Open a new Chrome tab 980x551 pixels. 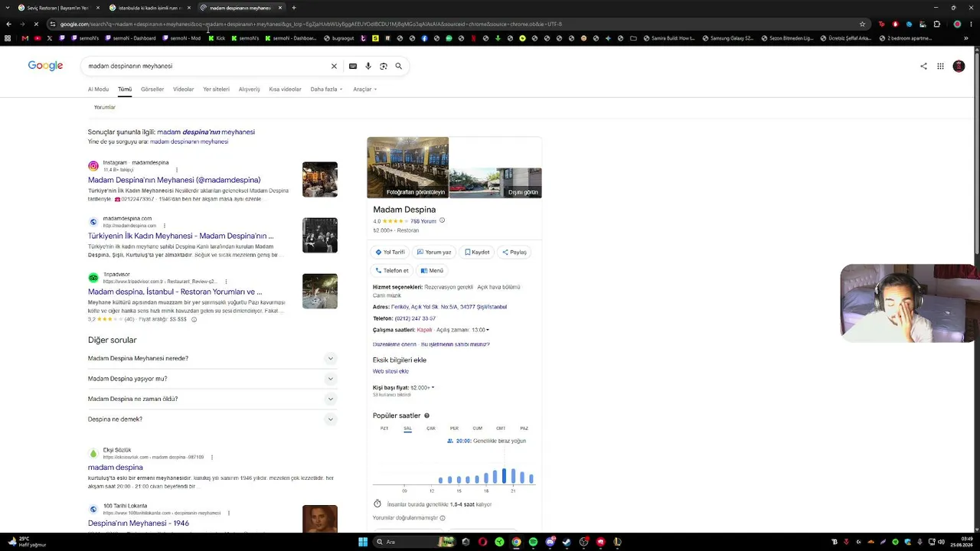click(296, 8)
